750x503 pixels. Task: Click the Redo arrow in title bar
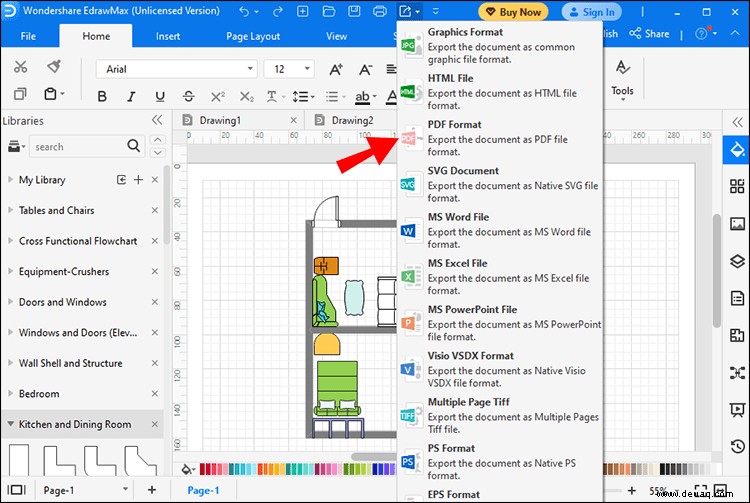[x=277, y=11]
